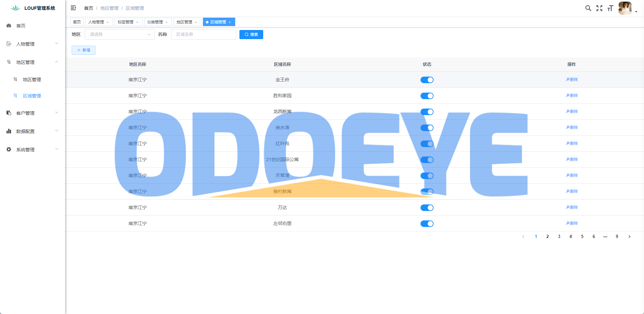Select 地区管理 submenu item in sidebar
644x314 pixels.
[32, 80]
